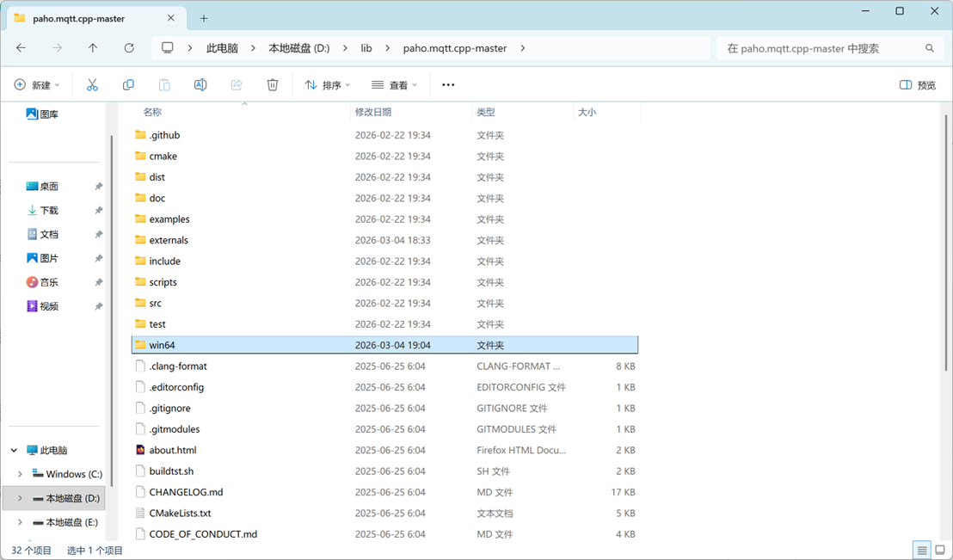Open Documents (文档) quick access item

[42, 234]
